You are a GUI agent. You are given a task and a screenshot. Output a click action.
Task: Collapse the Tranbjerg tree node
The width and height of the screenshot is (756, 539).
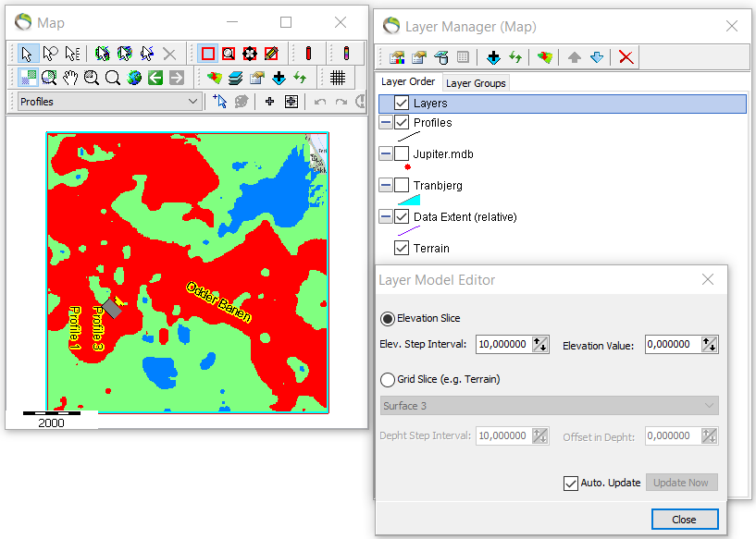coord(383,185)
